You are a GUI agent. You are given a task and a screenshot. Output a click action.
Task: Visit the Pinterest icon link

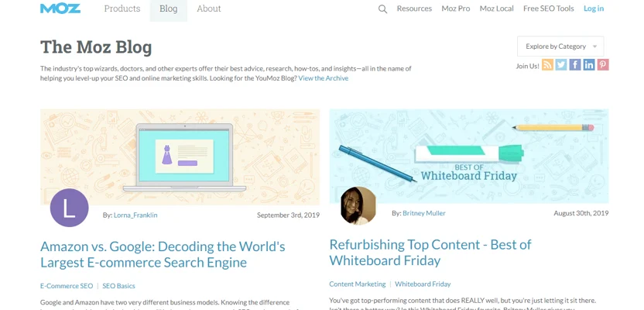click(x=603, y=65)
